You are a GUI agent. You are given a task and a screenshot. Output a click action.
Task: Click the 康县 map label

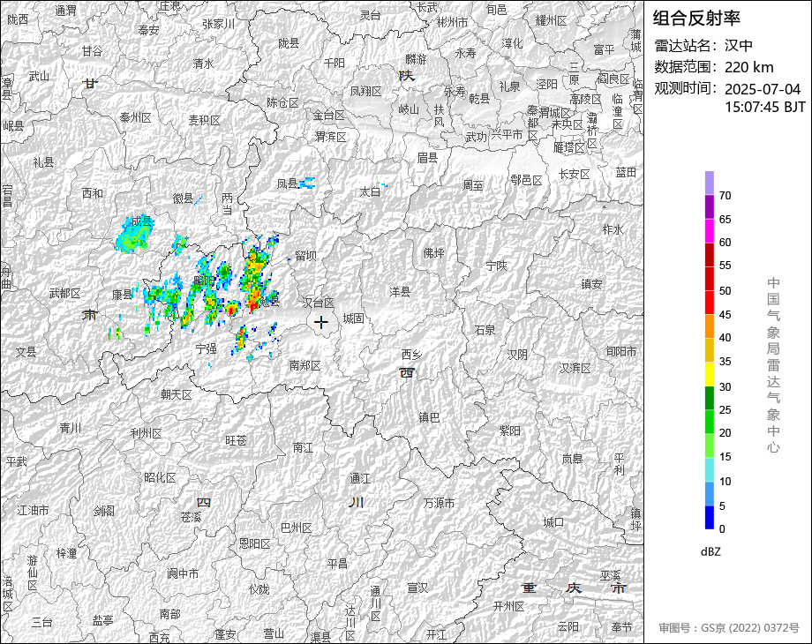pos(123,295)
